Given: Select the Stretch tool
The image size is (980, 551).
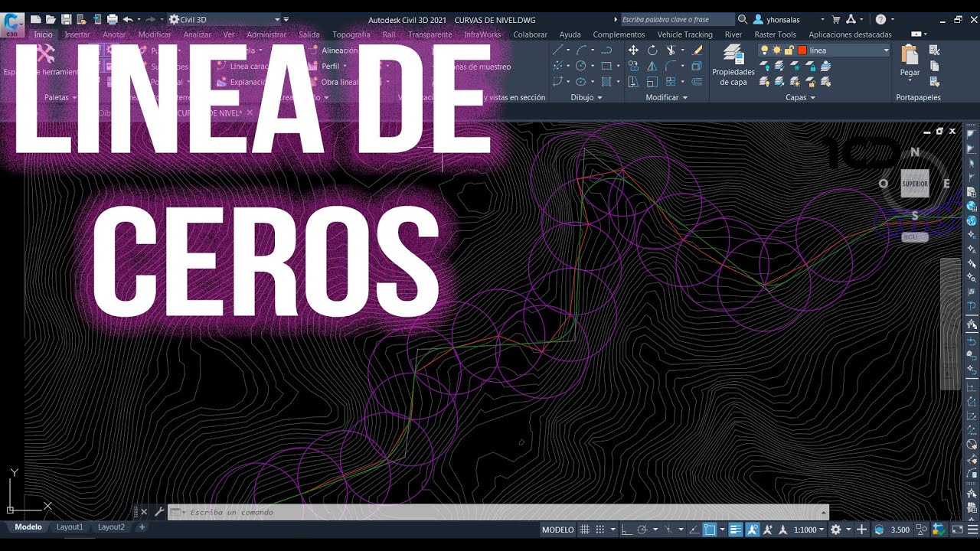Looking at the screenshot, I should click(x=633, y=82).
